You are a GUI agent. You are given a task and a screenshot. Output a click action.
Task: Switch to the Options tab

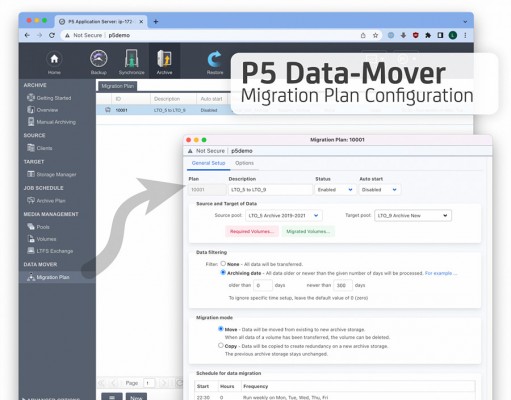(x=244, y=163)
